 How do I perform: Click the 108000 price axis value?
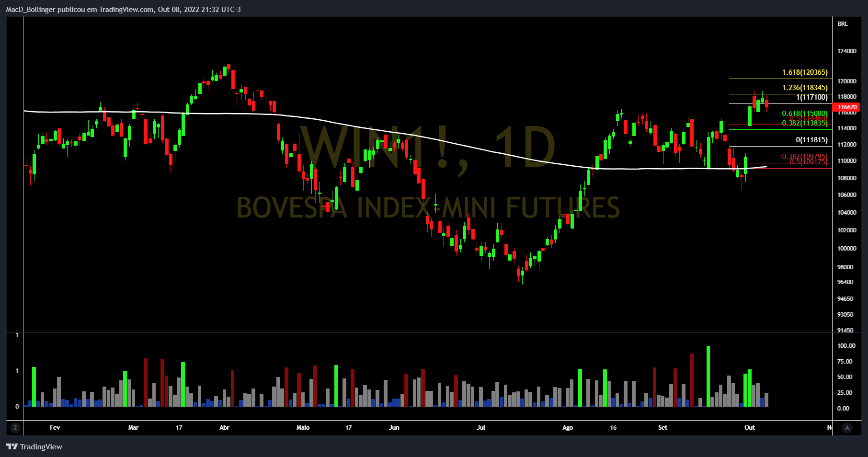click(x=847, y=178)
